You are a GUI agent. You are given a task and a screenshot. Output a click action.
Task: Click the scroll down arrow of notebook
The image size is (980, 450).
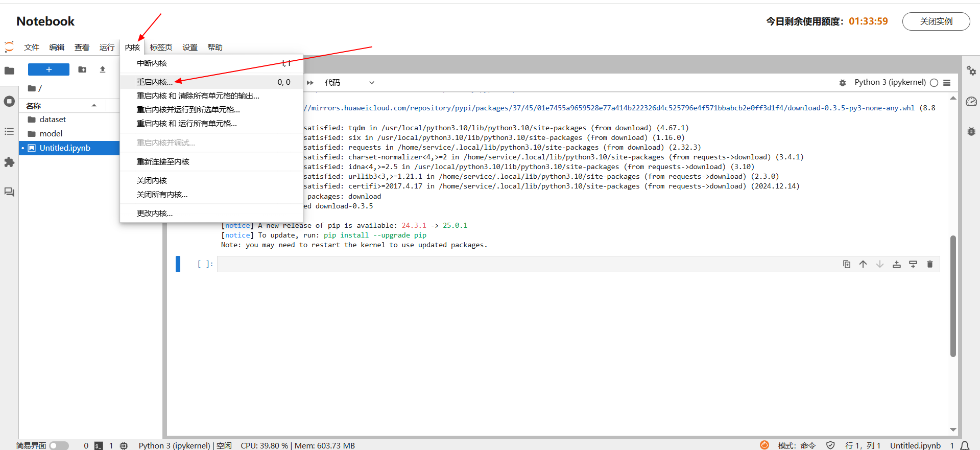pyautogui.click(x=953, y=430)
